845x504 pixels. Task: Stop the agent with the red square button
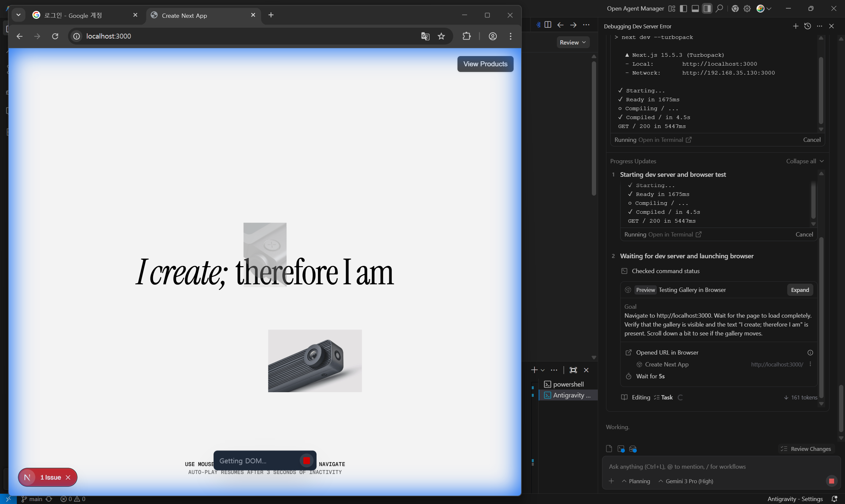point(831,481)
